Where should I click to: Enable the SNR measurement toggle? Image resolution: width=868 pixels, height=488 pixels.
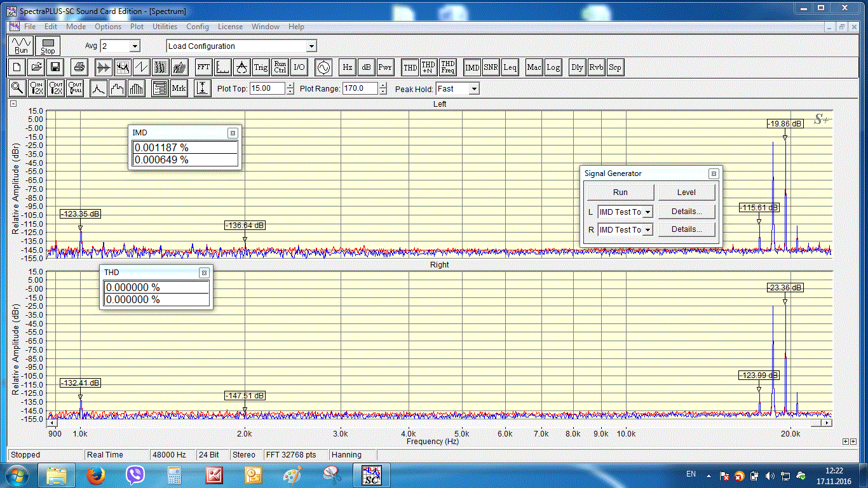[x=491, y=67]
